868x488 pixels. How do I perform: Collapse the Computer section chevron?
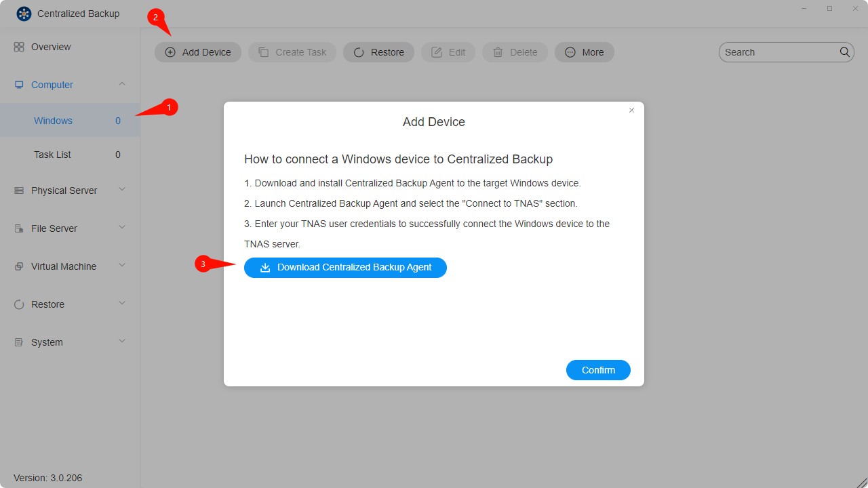(x=122, y=84)
